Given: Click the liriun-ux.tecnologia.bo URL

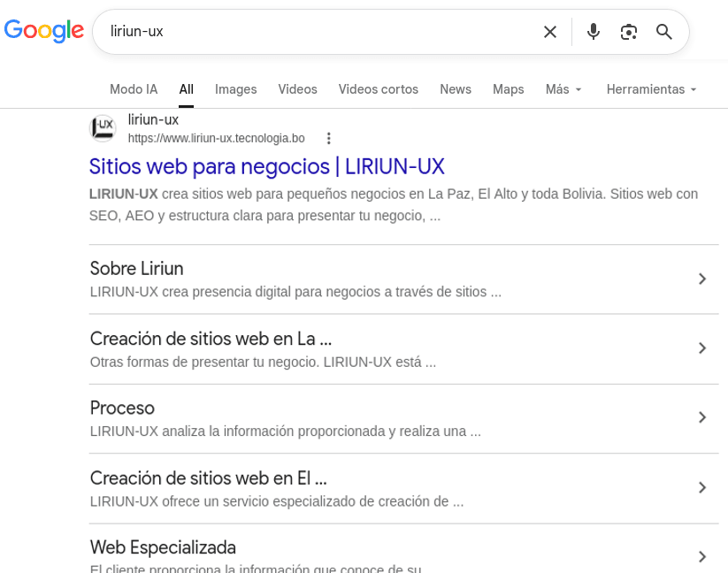Looking at the screenshot, I should tap(217, 138).
